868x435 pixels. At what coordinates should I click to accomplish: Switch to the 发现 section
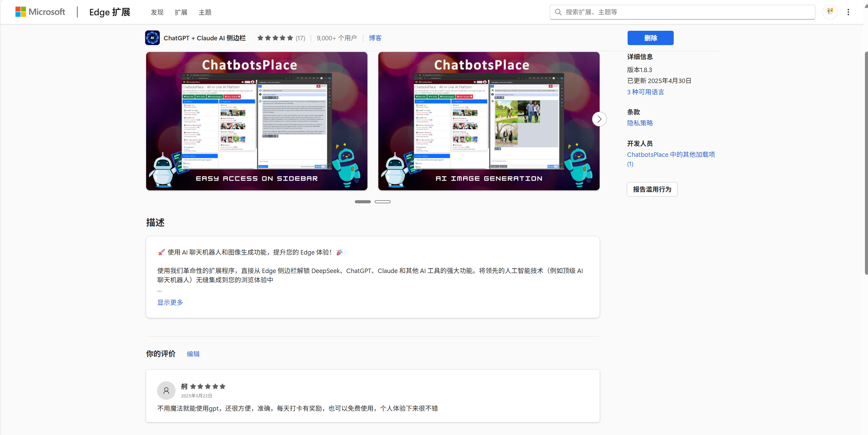click(x=157, y=12)
